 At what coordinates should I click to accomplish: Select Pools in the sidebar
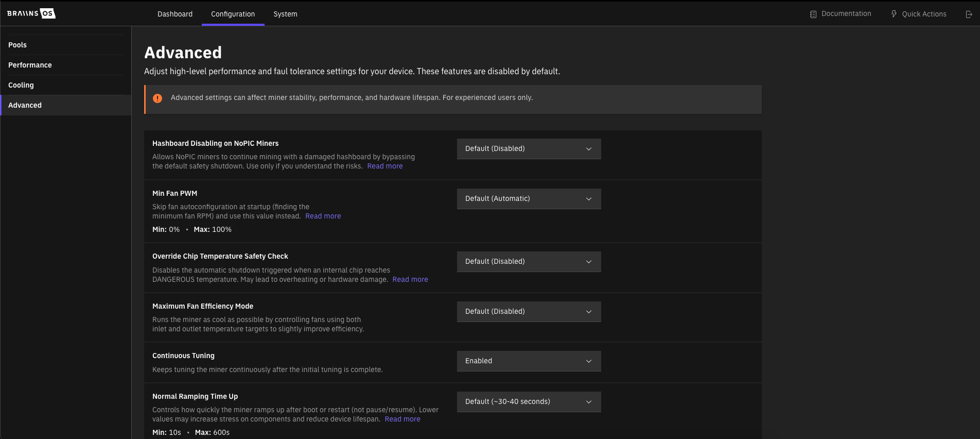click(x=66, y=45)
